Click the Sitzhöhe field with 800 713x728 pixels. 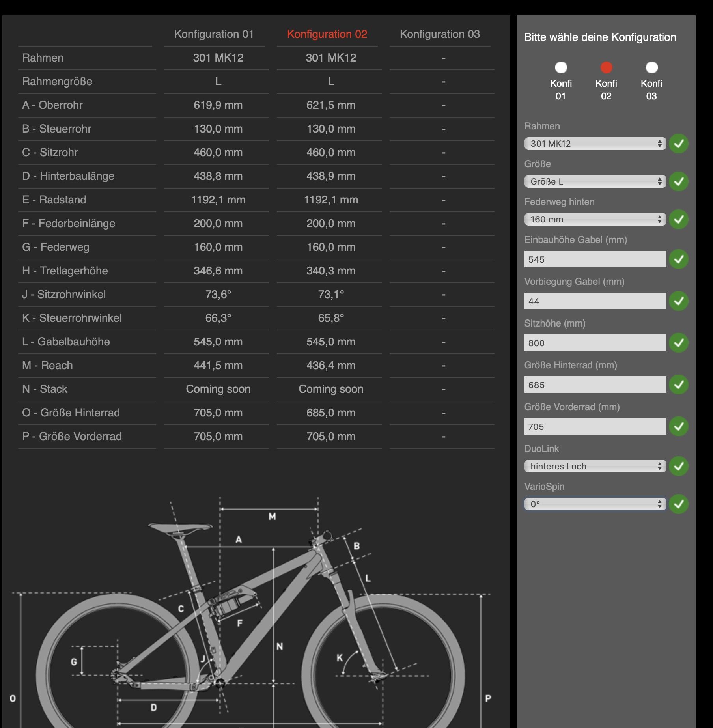click(595, 343)
